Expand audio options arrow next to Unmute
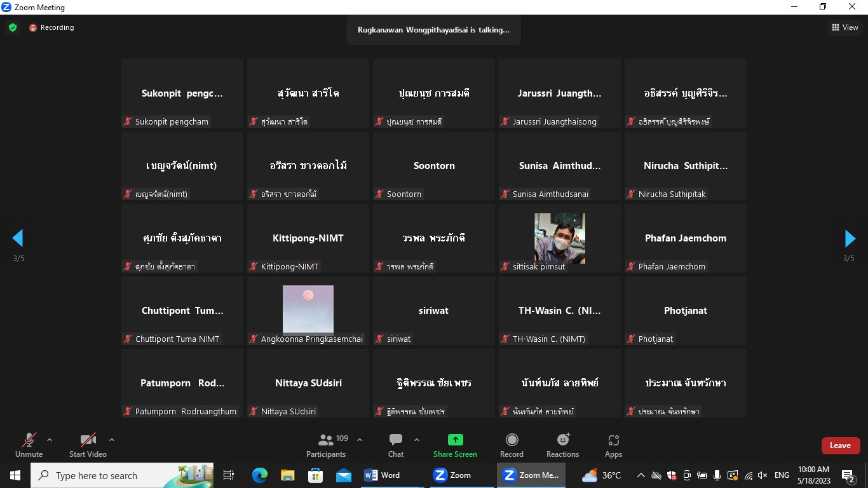This screenshot has width=868, height=488. pos(50,440)
